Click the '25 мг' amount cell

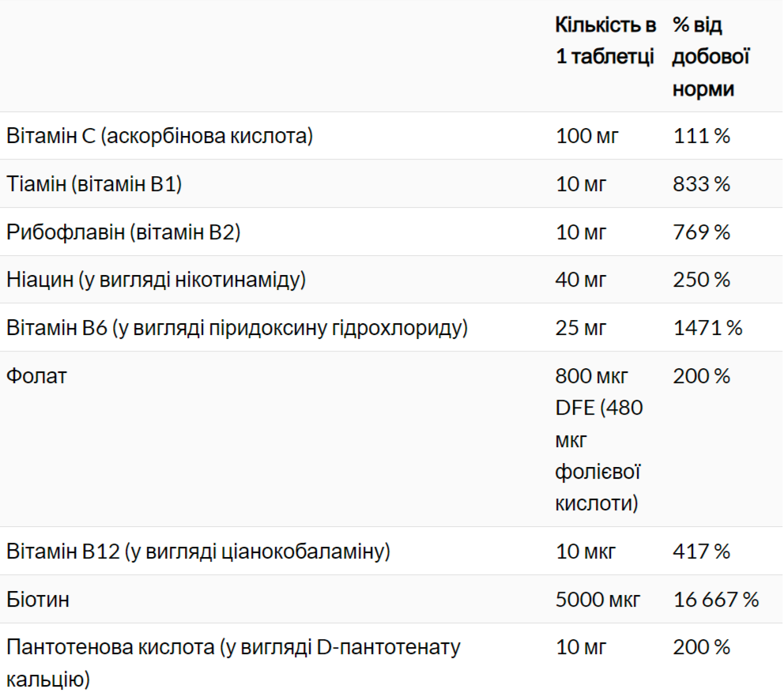point(582,328)
